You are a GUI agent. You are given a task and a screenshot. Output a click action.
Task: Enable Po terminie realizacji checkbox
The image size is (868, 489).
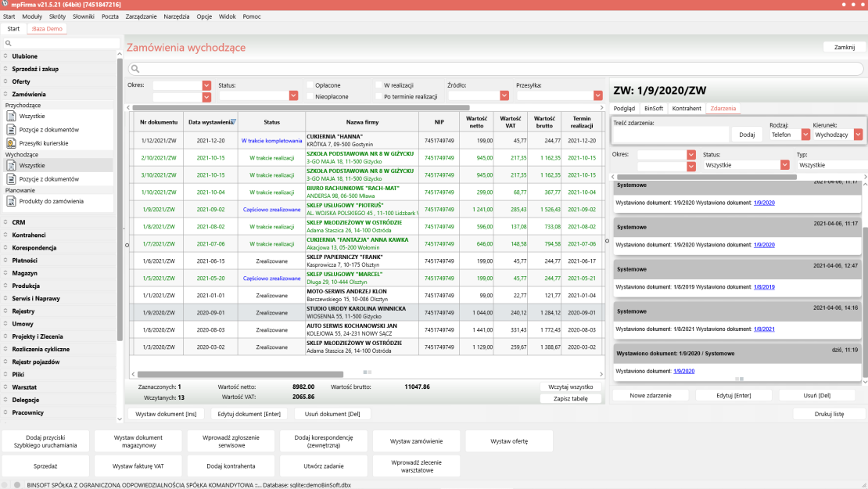pos(378,96)
